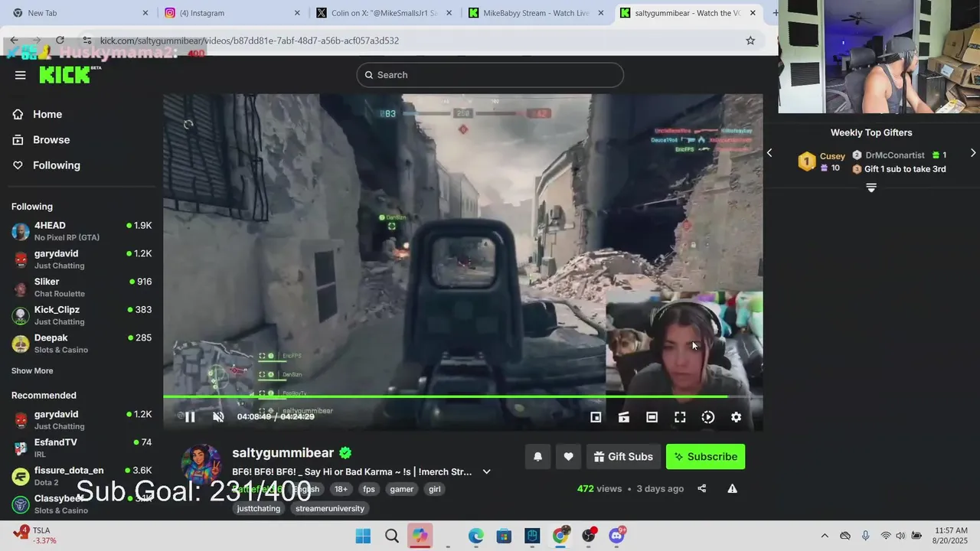Toggle notification bell for saltygummibear
Viewport: 980px width, 551px height.
(x=538, y=457)
